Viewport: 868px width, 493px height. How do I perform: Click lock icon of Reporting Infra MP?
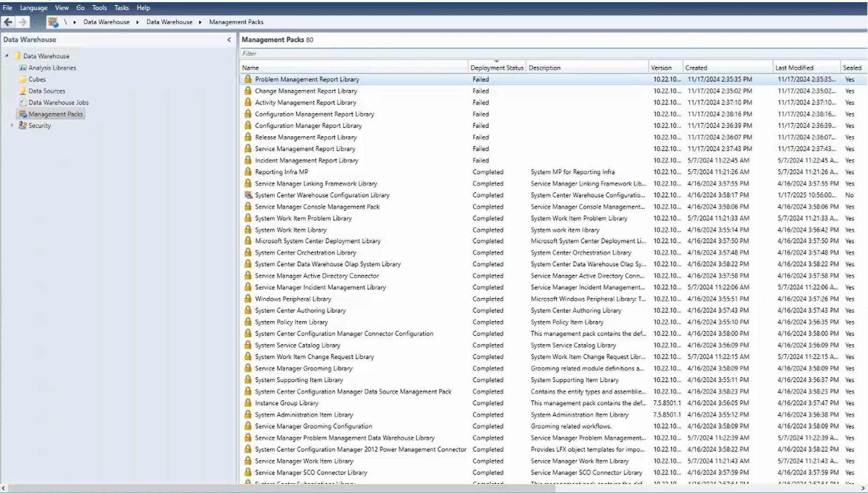click(248, 172)
